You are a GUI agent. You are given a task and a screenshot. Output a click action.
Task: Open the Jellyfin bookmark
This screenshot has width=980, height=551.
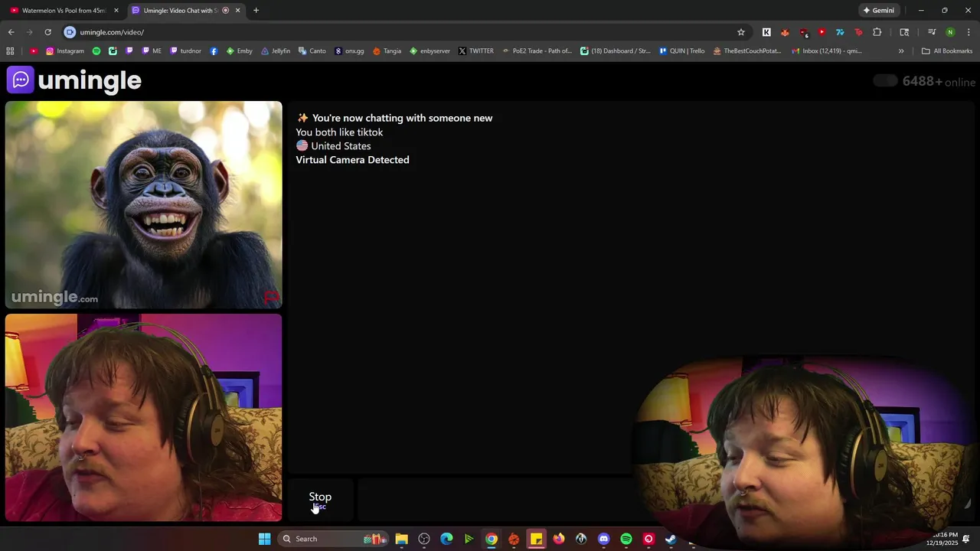[276, 51]
